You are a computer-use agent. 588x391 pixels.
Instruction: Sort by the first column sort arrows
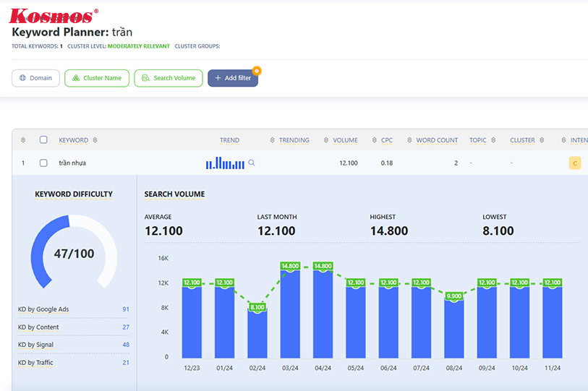23,140
